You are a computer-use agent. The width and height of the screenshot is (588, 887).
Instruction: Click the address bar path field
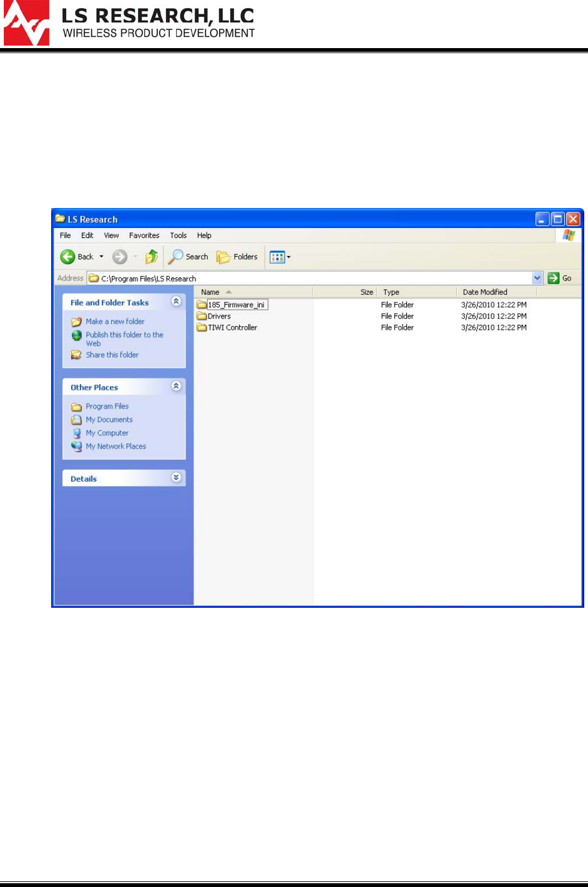(310, 278)
